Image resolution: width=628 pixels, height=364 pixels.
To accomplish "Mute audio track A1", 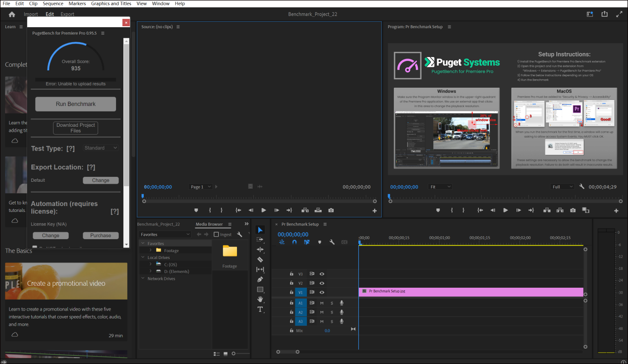I will click(322, 303).
